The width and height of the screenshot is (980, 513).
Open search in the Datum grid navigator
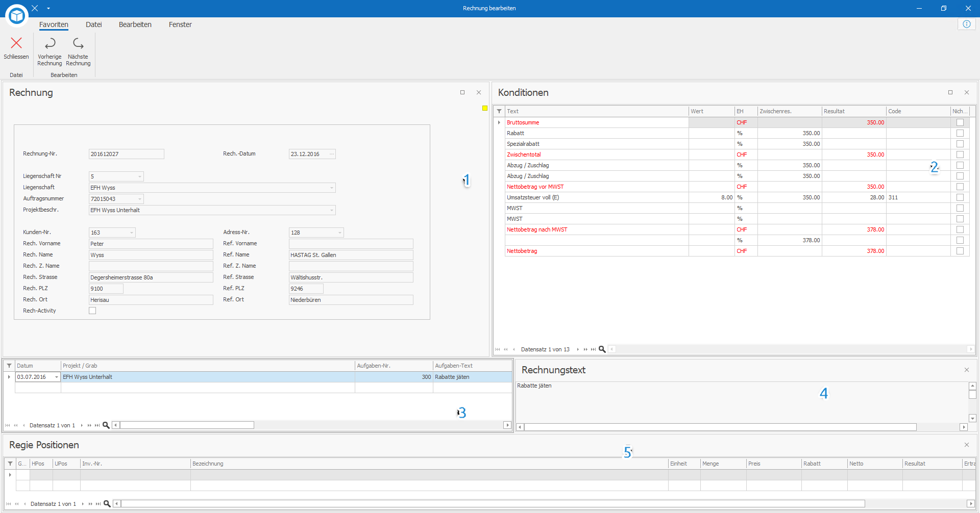coord(106,425)
